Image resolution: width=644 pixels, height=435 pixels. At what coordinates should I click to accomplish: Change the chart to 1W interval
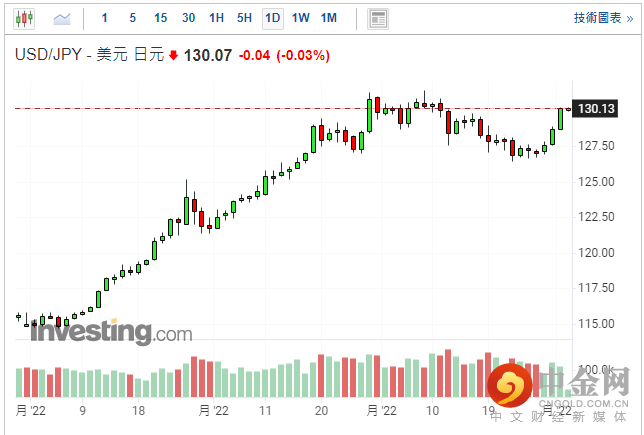(x=300, y=18)
